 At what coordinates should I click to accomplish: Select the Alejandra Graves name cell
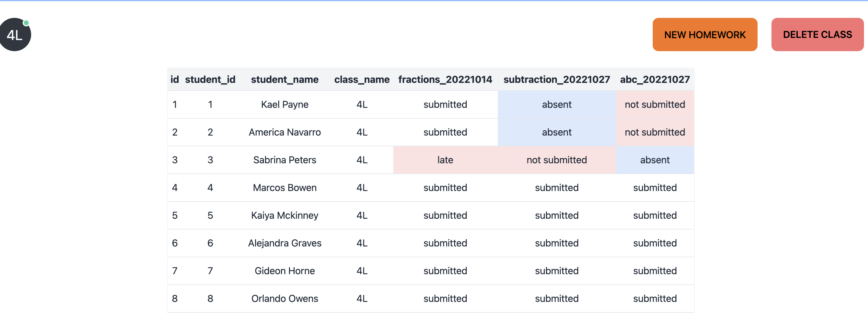point(284,243)
